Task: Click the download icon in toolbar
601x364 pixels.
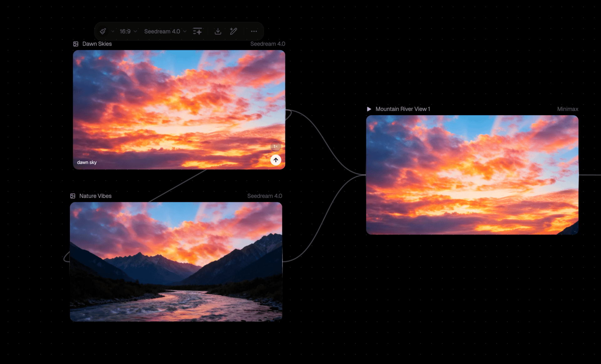Action: point(218,31)
